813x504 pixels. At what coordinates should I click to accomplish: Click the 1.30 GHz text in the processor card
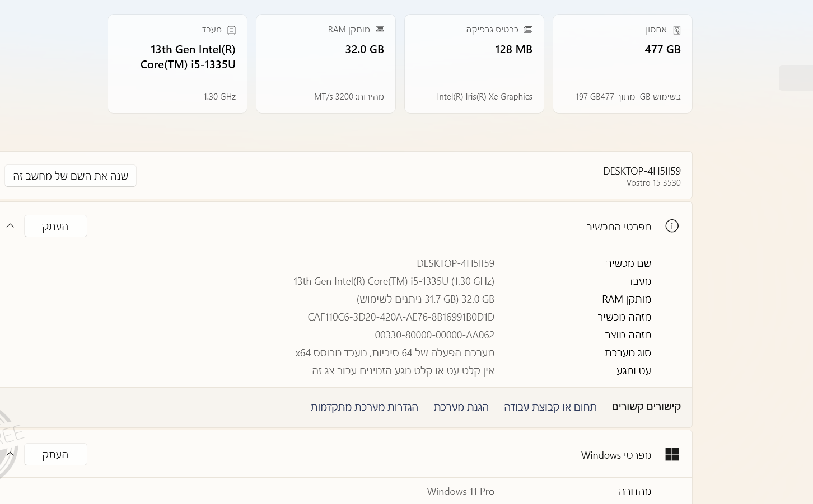click(x=219, y=97)
